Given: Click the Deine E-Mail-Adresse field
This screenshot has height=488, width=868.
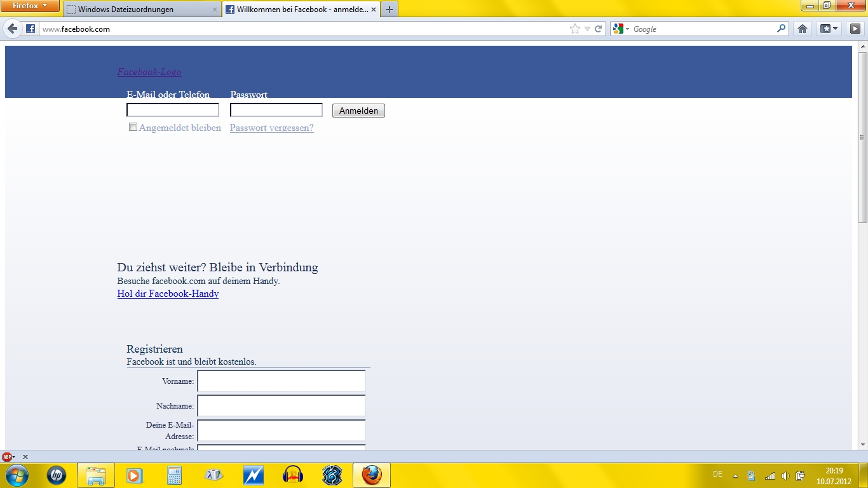Looking at the screenshot, I should click(x=281, y=430).
